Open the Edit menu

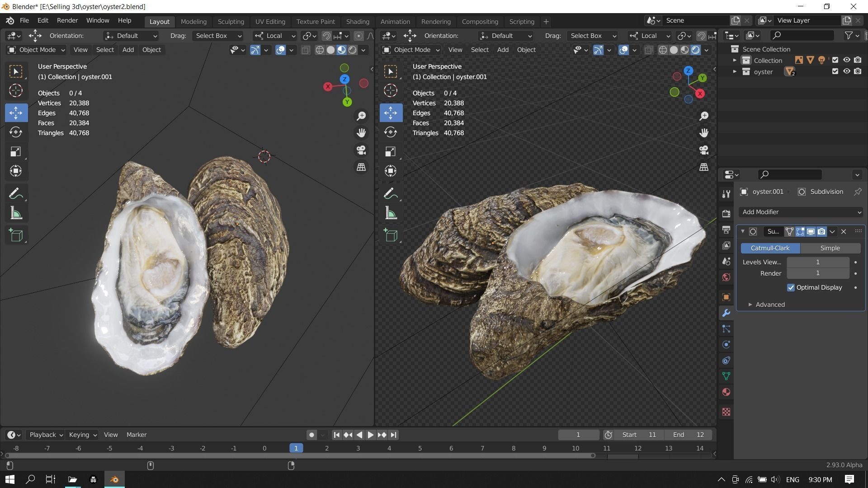(x=43, y=20)
